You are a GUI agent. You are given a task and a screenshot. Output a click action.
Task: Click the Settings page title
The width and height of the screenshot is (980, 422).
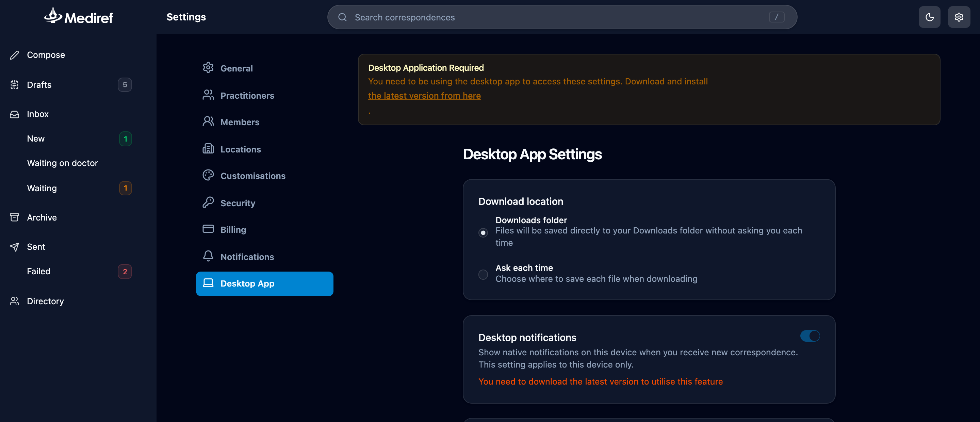(186, 17)
